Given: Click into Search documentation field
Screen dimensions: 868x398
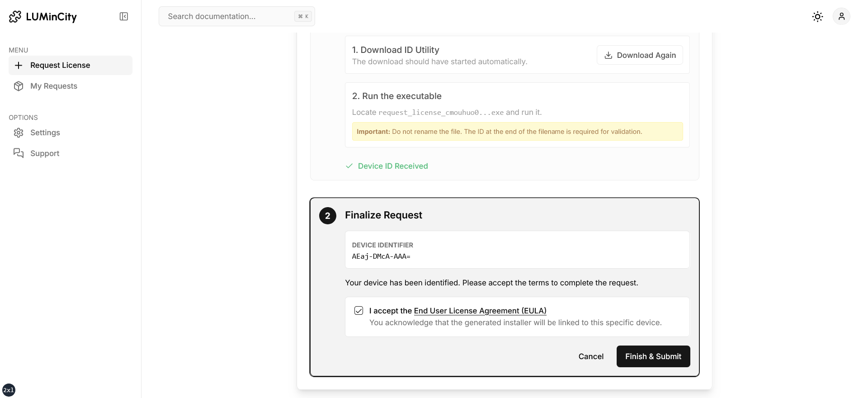Looking at the screenshot, I should tap(237, 16).
